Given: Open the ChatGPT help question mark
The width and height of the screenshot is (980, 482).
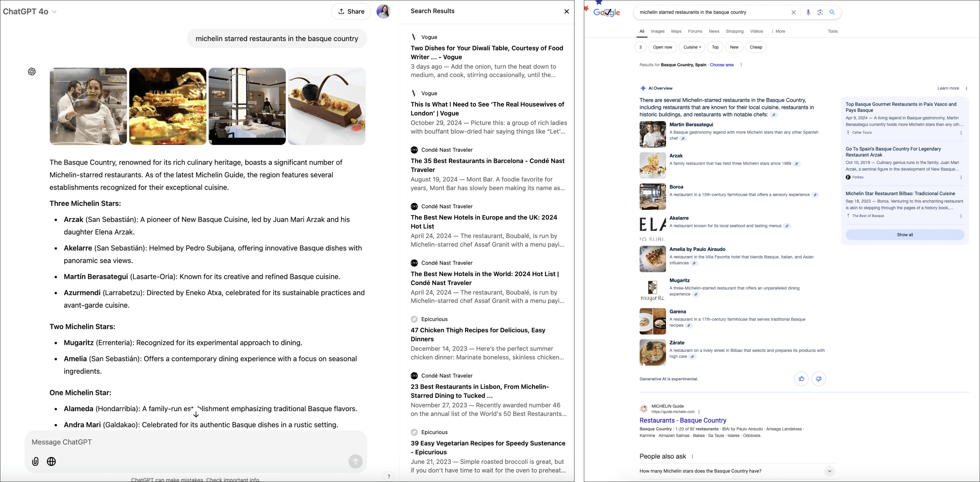Looking at the screenshot, I should tap(388, 476).
